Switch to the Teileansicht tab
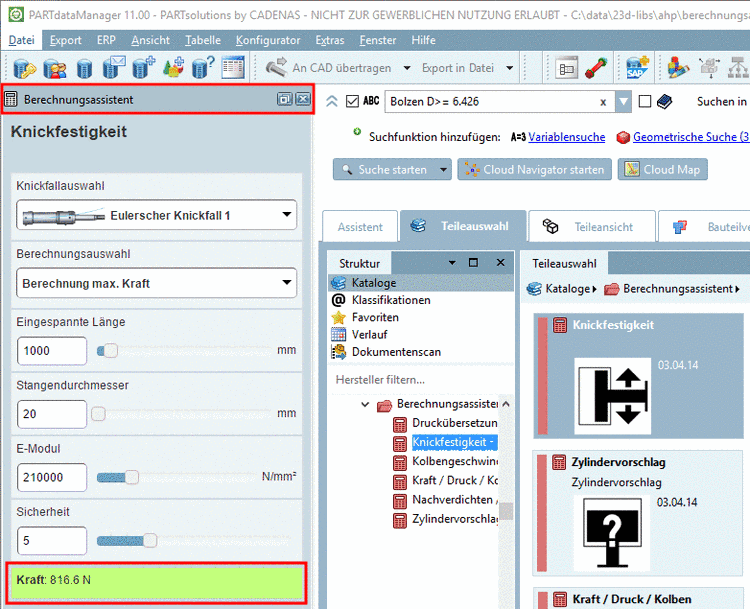 [x=592, y=227]
